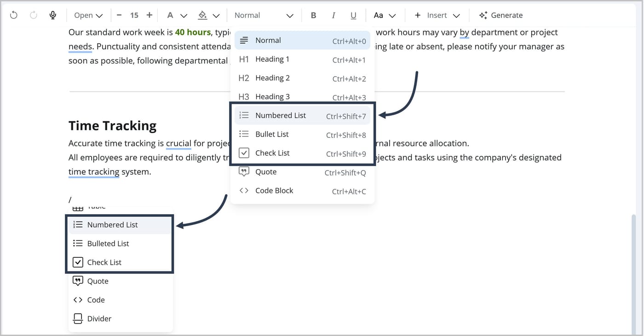Activate the microphone dictation icon
The width and height of the screenshot is (644, 336).
pos(53,15)
